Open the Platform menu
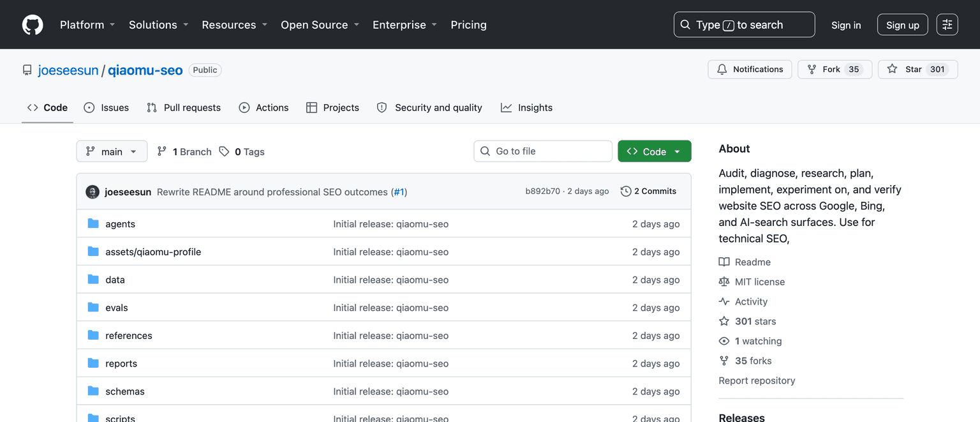This screenshot has height=422, width=980. [87, 25]
